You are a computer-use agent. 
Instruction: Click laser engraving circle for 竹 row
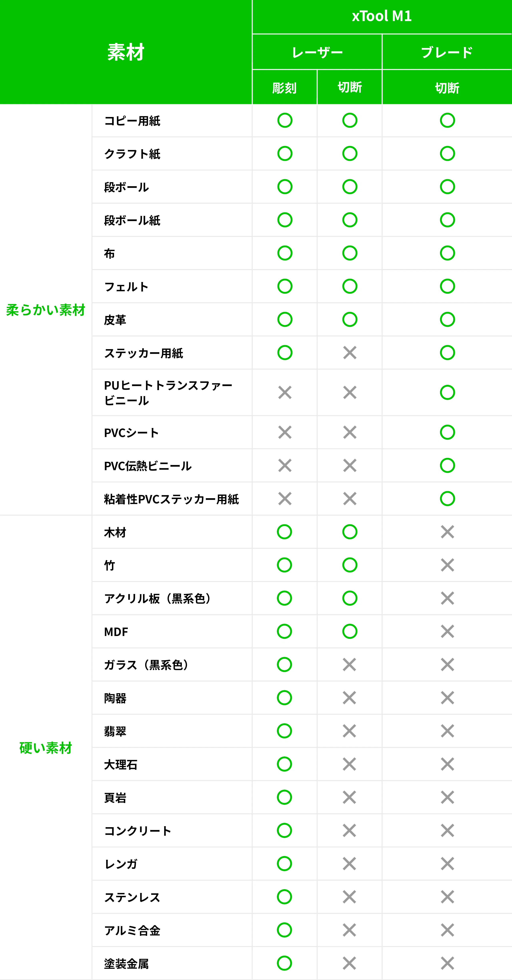point(284,565)
